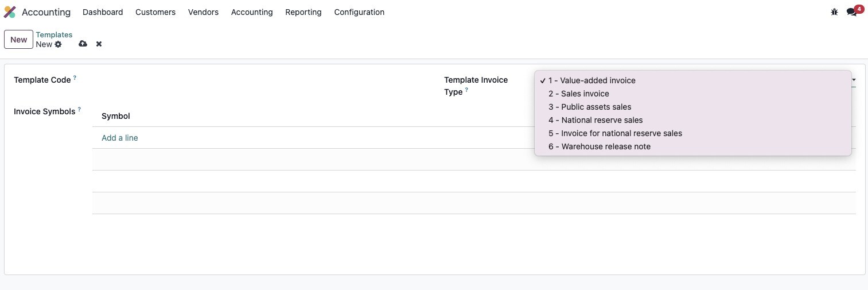
Task: Go back via Templates breadcrumb
Action: pos(54,34)
